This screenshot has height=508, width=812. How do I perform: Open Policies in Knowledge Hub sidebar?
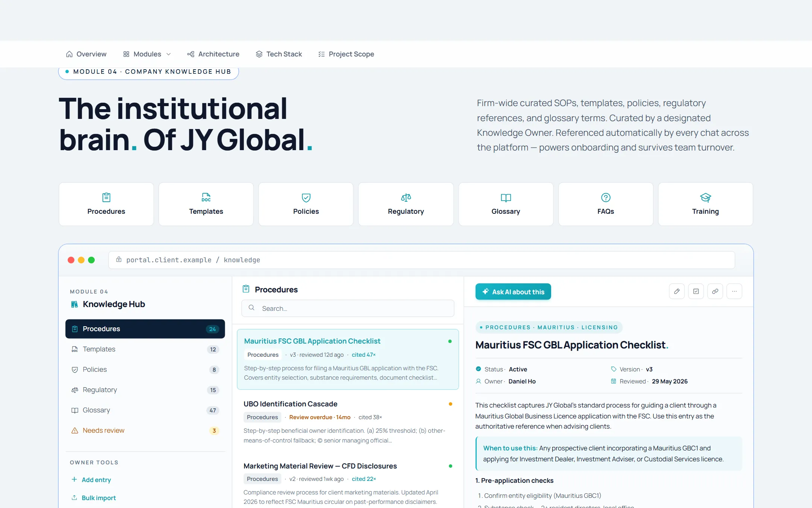(145, 370)
